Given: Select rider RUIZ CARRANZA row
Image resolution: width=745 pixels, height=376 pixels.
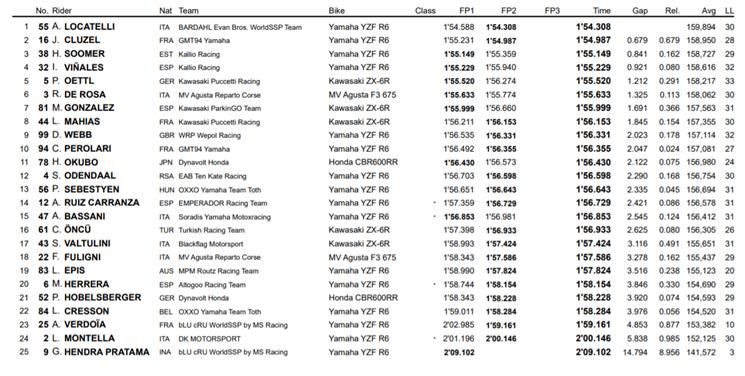Looking at the screenshot, I should click(x=373, y=203).
